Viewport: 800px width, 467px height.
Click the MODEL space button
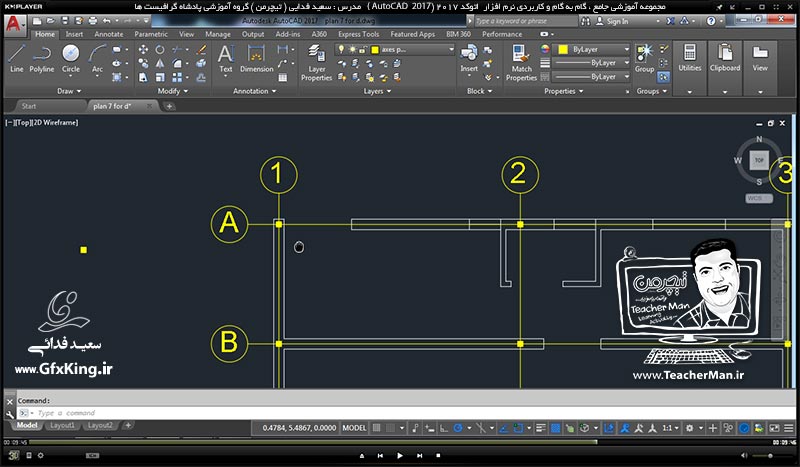point(354,428)
